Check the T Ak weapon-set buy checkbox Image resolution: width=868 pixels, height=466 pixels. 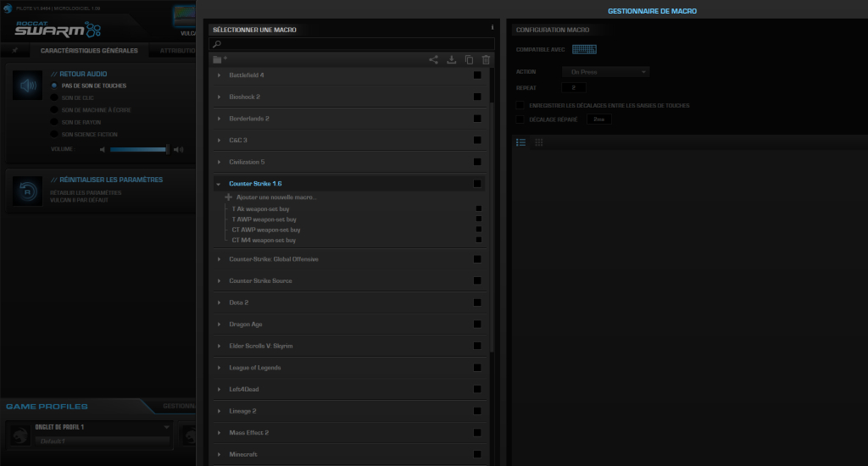pos(479,208)
